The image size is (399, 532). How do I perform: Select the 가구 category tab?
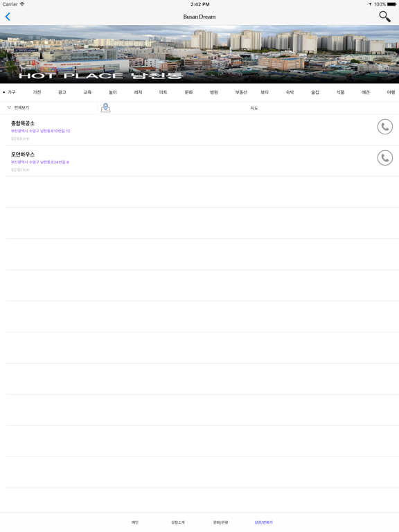tap(12, 92)
